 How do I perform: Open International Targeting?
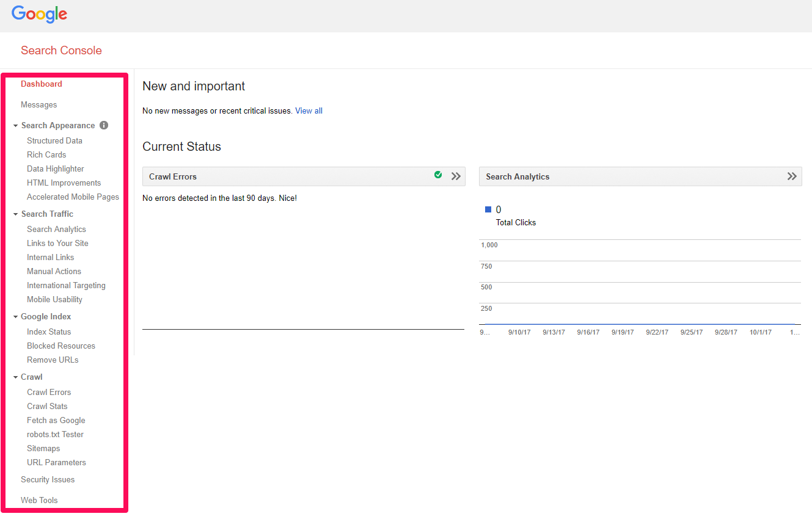pyautogui.click(x=66, y=285)
